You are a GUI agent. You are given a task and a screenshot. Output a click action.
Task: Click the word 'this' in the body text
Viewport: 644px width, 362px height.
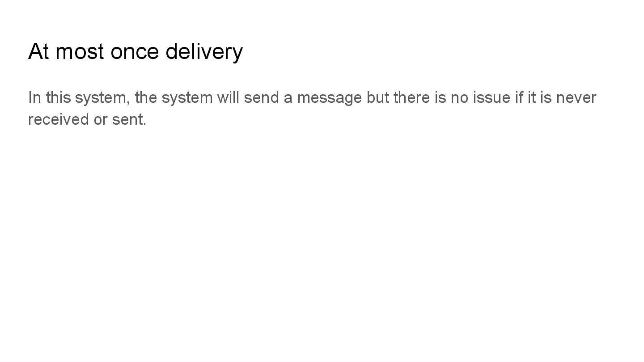(58, 97)
